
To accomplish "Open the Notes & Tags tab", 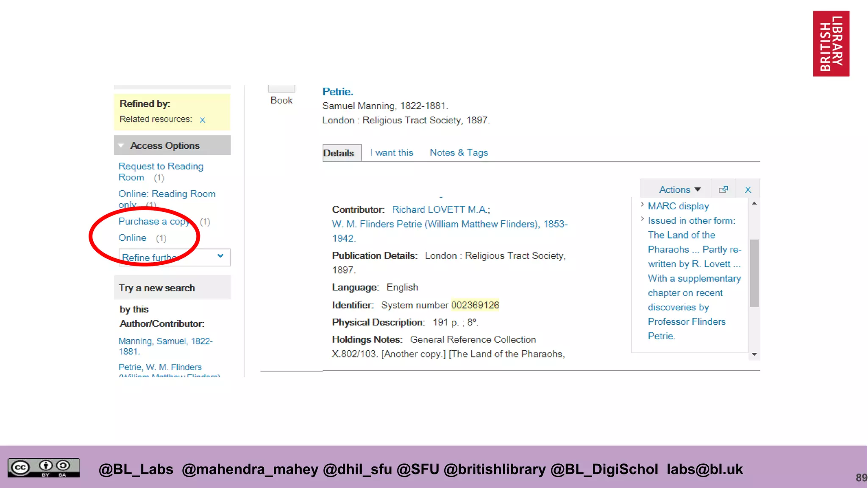I will [x=459, y=152].
